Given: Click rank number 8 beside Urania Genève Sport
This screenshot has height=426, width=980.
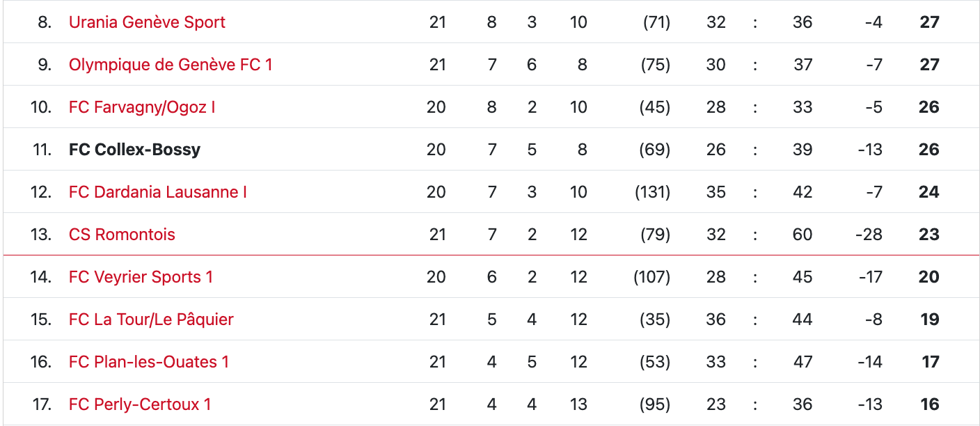Looking at the screenshot, I should coord(45,22).
